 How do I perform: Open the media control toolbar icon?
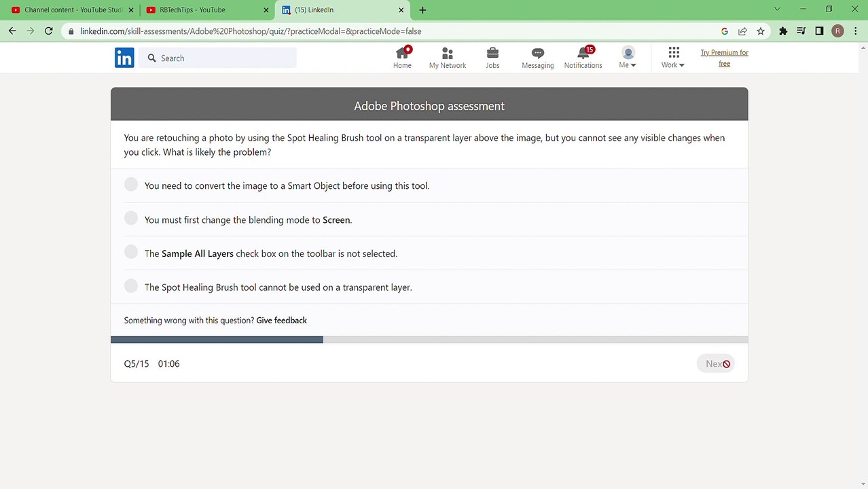coord(801,31)
